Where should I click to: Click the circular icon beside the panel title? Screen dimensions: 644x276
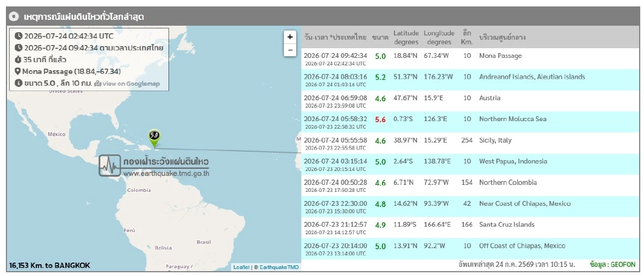pos(14,17)
